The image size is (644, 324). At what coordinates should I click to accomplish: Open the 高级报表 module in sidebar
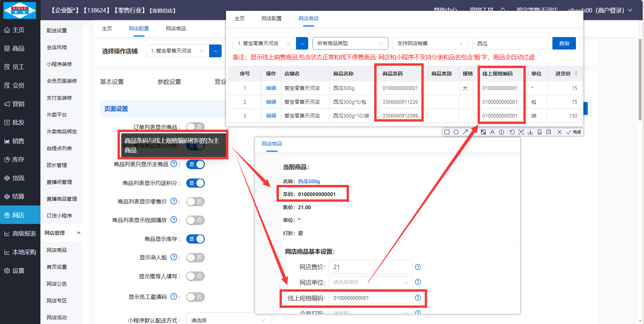click(x=20, y=234)
